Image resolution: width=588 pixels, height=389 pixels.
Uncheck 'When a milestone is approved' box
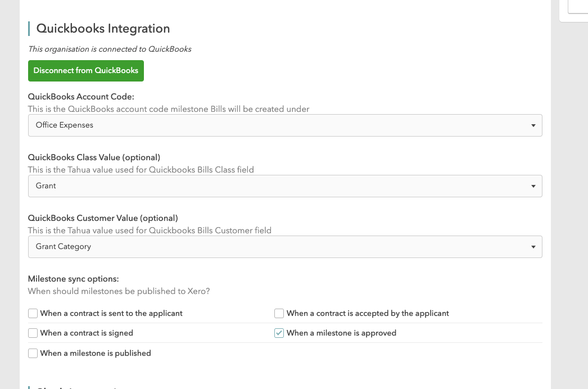point(279,333)
